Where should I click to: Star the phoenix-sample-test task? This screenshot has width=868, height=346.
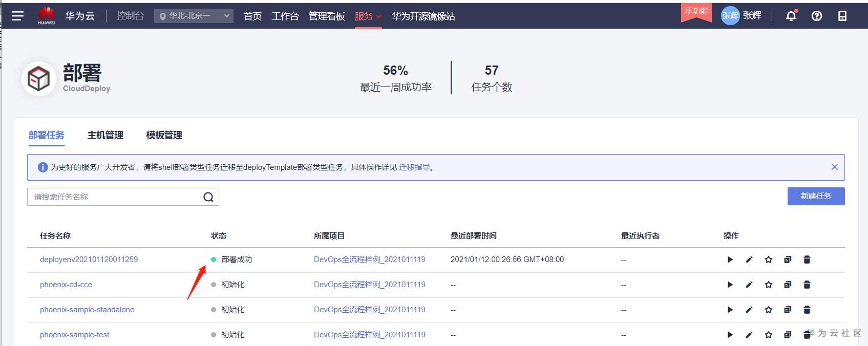click(769, 335)
